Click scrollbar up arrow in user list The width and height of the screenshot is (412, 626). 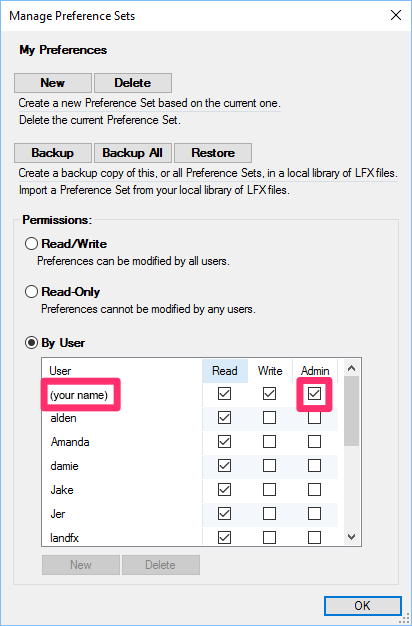(x=352, y=368)
